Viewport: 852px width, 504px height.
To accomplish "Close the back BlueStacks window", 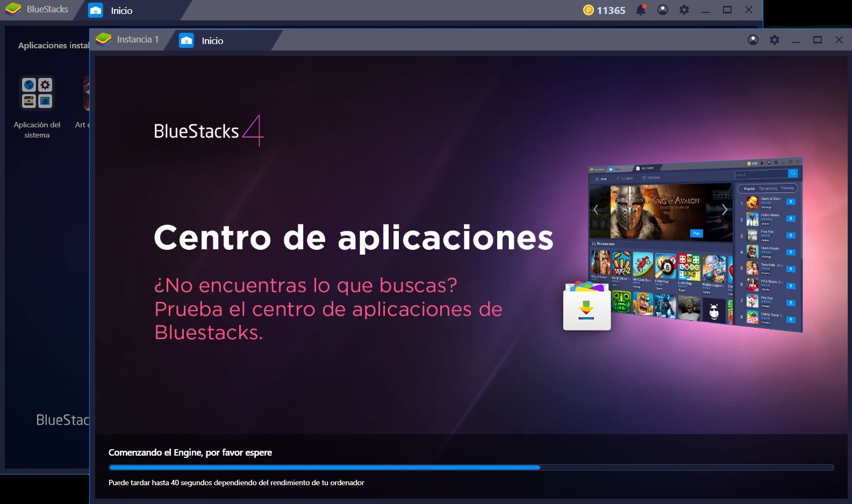I will (x=749, y=10).
